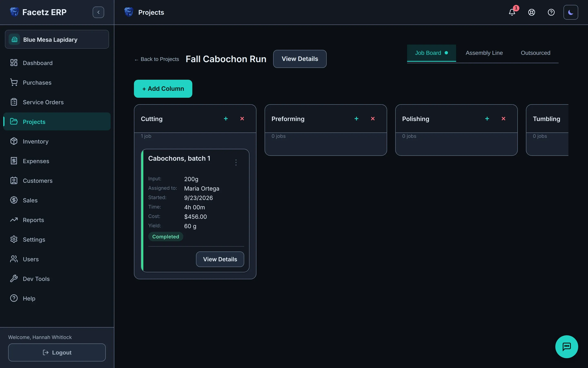Switch to the Job Board tab
588x368 pixels.
pos(431,53)
